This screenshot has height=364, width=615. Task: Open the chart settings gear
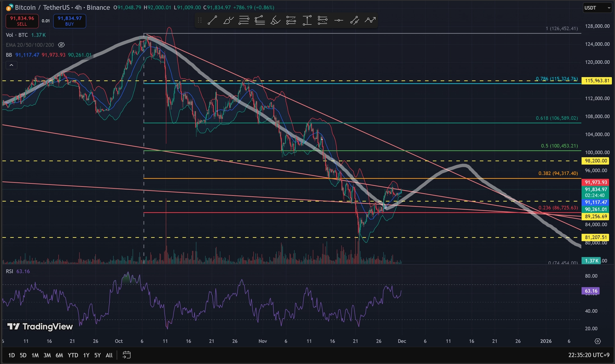pyautogui.click(x=597, y=341)
